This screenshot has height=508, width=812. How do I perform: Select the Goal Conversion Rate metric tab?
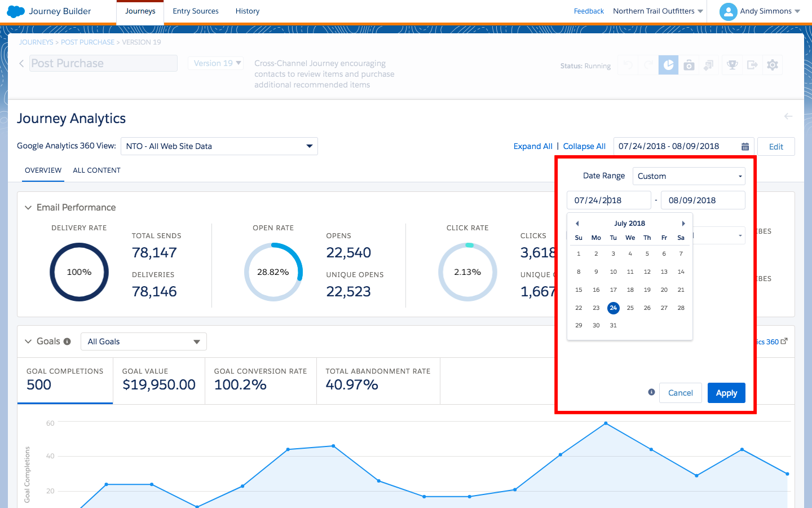click(x=261, y=381)
